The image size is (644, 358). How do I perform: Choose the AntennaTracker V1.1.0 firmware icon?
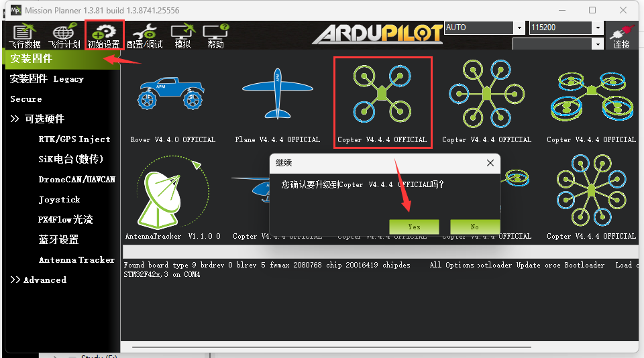(x=173, y=198)
